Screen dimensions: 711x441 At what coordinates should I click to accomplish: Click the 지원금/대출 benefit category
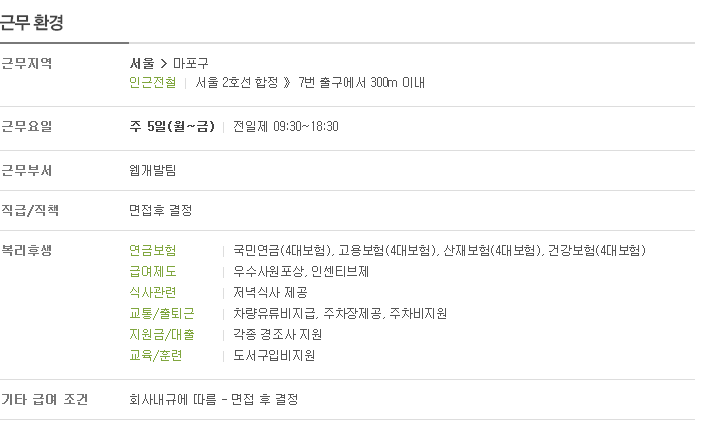click(161, 334)
